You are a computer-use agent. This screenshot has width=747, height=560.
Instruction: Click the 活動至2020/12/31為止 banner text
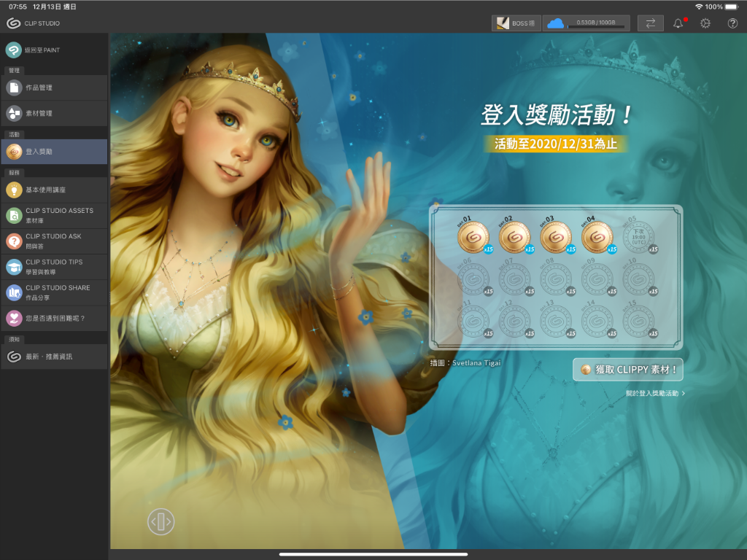click(556, 144)
